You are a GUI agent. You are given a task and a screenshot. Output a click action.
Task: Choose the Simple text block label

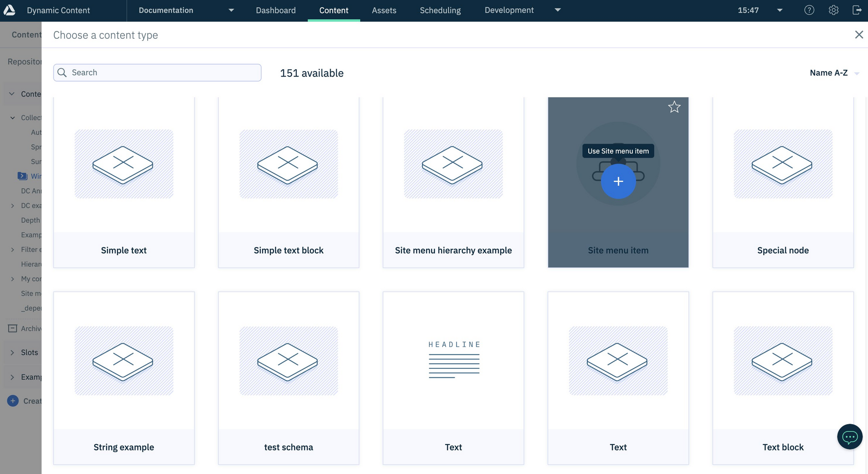(289, 250)
